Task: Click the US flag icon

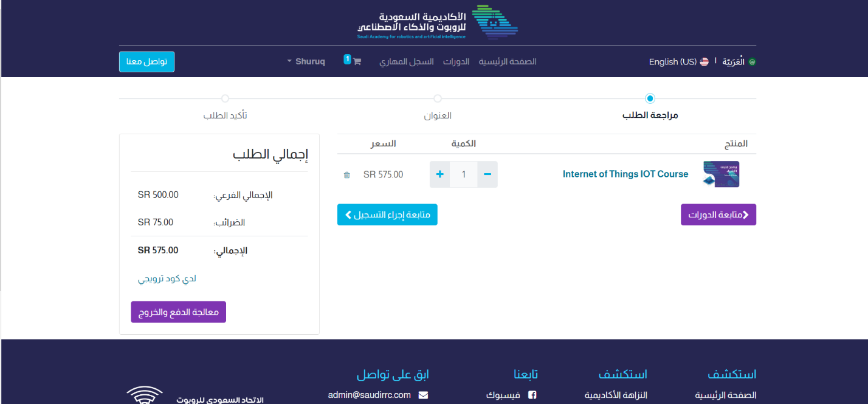Action: coord(704,62)
